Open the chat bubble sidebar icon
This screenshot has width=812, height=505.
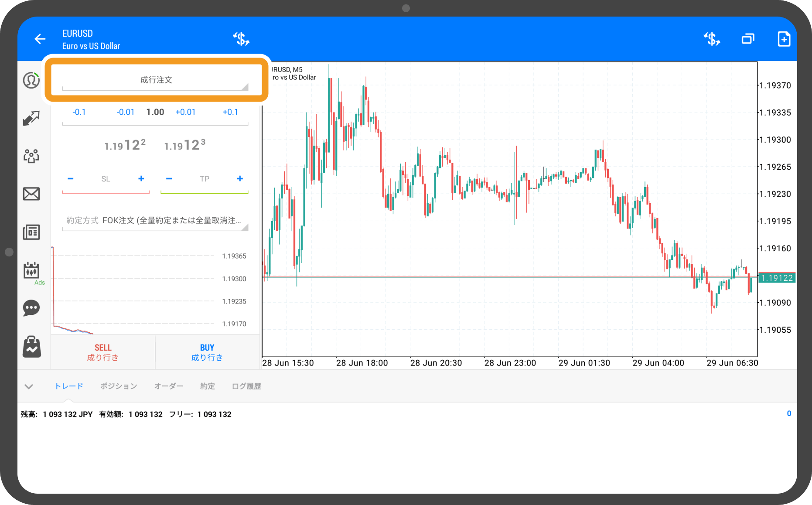[31, 308]
